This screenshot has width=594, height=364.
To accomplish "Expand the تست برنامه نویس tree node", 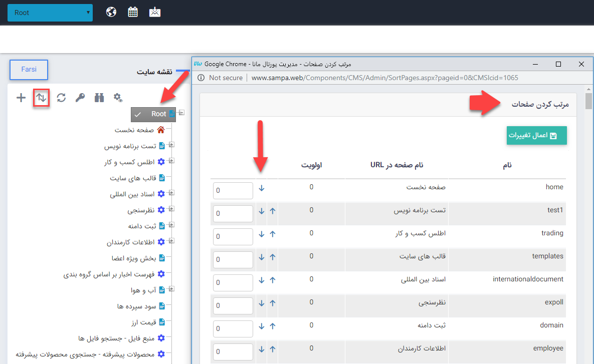I will 171,145.
